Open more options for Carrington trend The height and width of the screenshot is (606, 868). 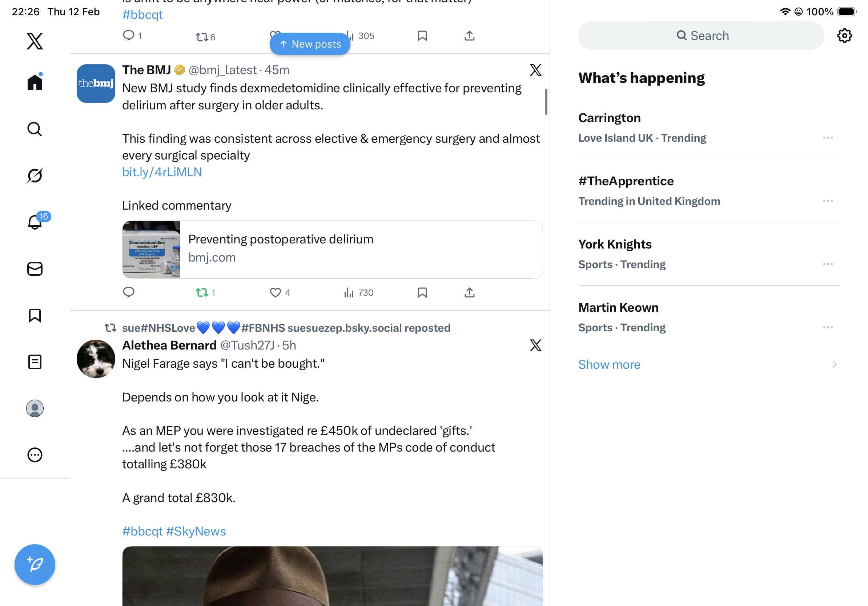click(828, 138)
